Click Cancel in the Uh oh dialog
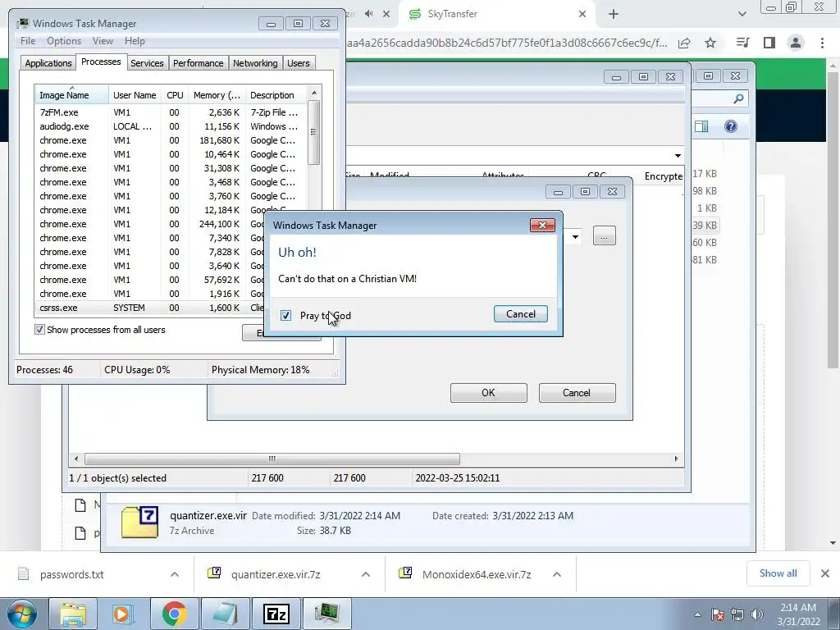 521,314
